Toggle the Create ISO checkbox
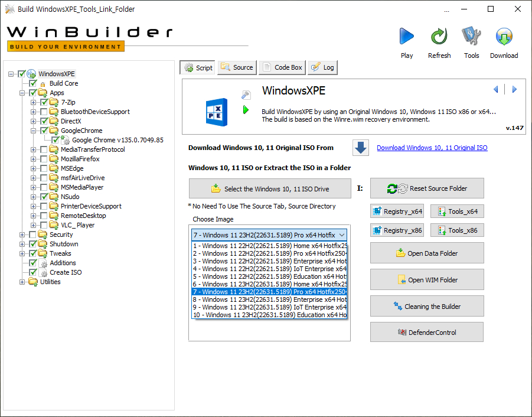Image resolution: width=532 pixels, height=417 pixels. point(33,272)
